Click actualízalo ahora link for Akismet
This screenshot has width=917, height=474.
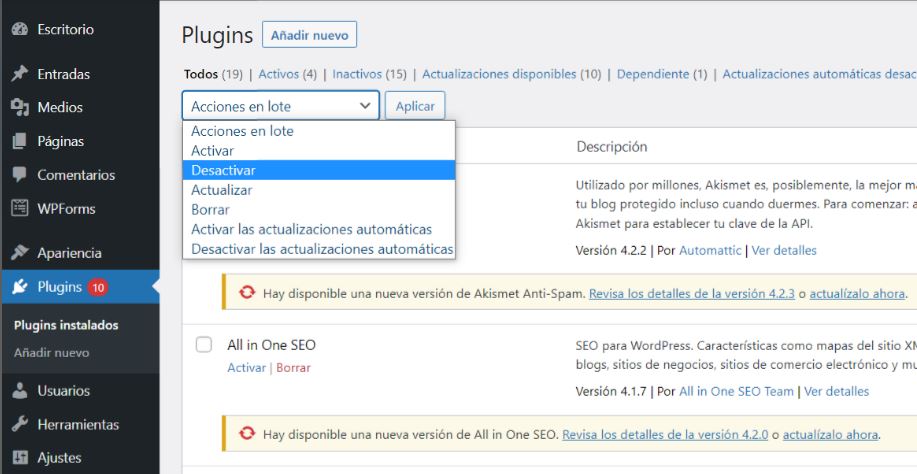[x=857, y=294]
